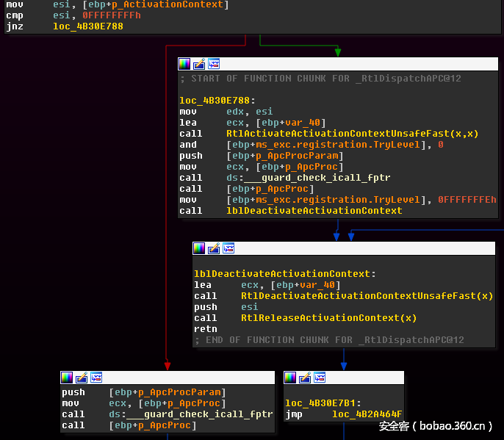Click the third title icon on the bottom-left push block
Viewport: 504px width, 440px height.
(x=96, y=378)
